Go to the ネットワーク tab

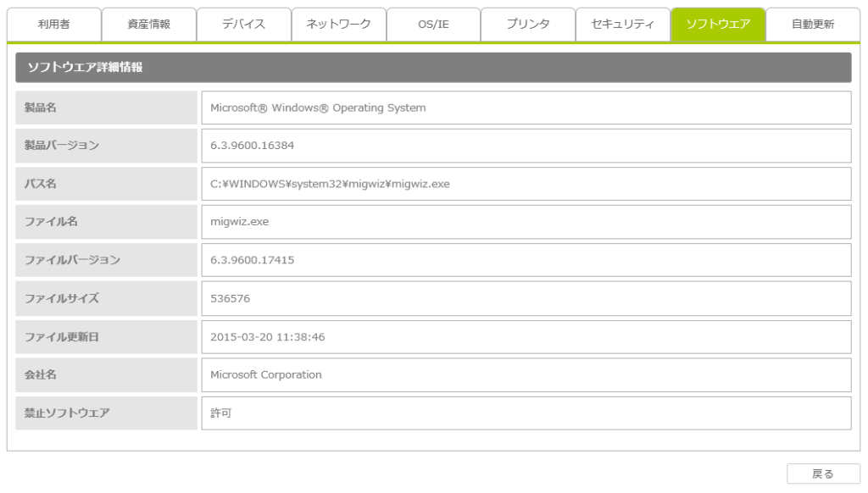point(339,25)
